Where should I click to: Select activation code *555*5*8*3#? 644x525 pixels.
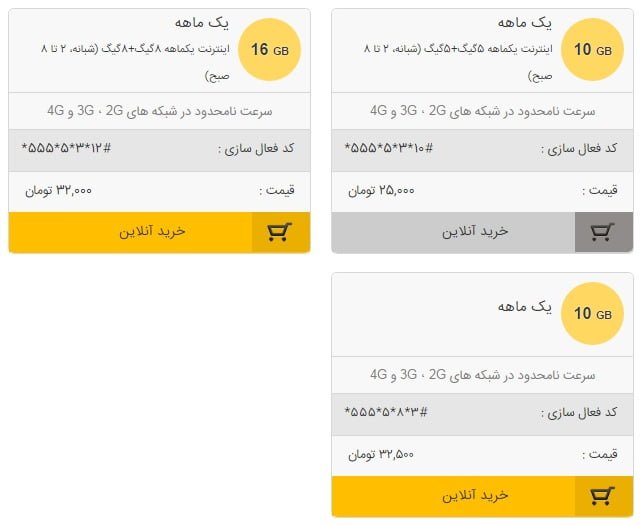click(x=387, y=413)
